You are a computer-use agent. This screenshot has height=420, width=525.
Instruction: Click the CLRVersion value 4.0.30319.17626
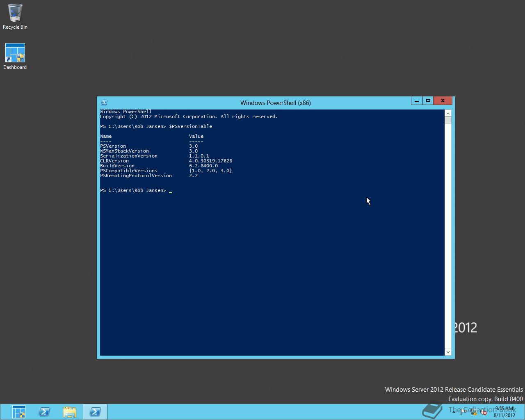click(210, 161)
